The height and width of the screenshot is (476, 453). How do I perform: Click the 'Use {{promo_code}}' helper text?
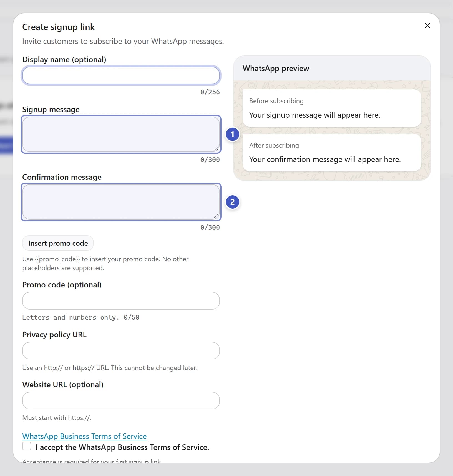point(105,264)
